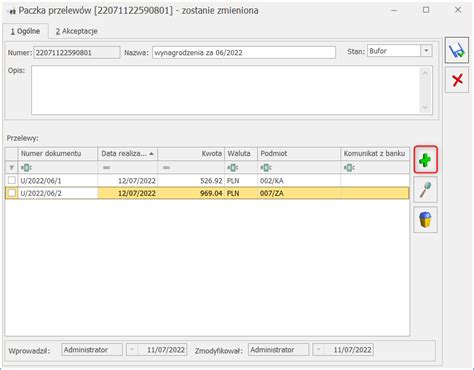This screenshot has width=474, height=370.
Task: Click the Nazwa field with wynagrodzenia za 06/2022
Action: (x=244, y=53)
